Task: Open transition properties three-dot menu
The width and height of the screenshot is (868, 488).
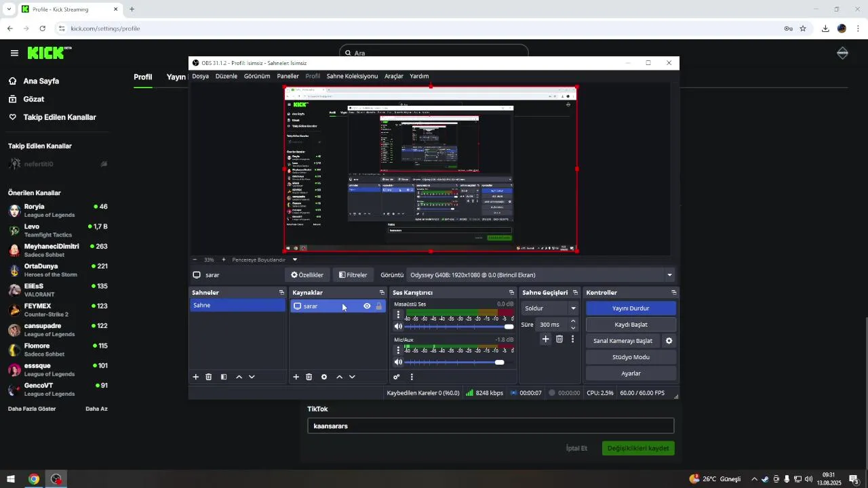Action: click(572, 339)
